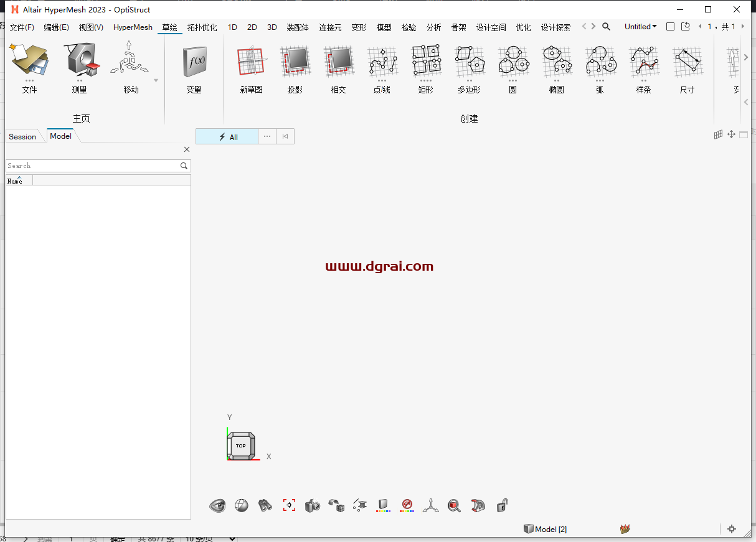
Task: Select the 投影 (Project) sketch tool
Action: point(295,62)
